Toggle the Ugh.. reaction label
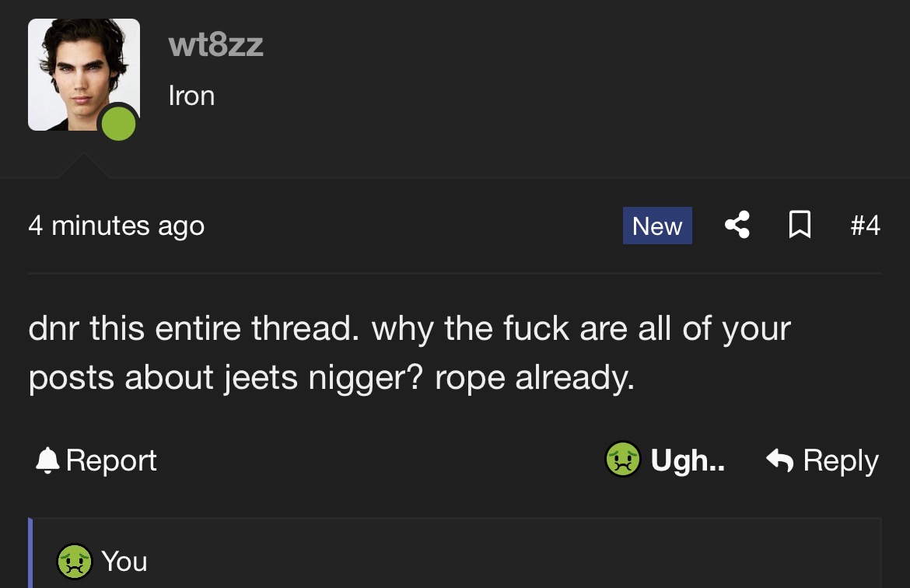 pyautogui.click(x=688, y=460)
